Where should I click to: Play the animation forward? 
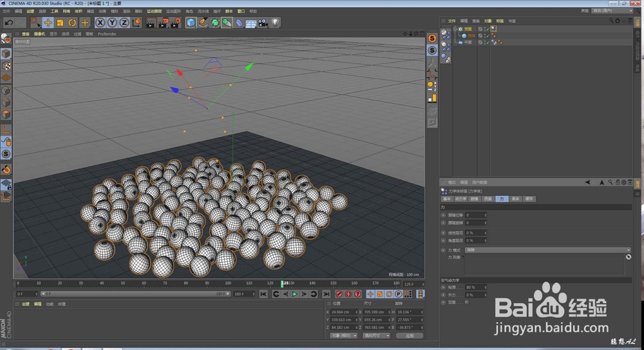294,294
